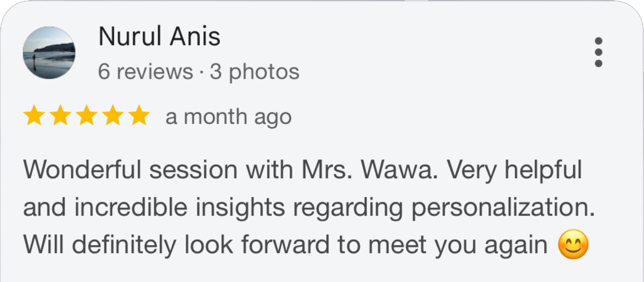
Task: Open the three-dot more options menu
Action: click(x=598, y=52)
